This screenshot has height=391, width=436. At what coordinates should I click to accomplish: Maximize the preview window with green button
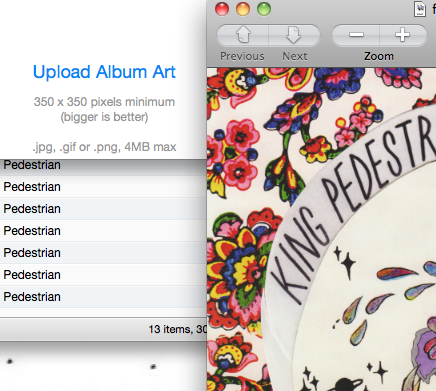(x=264, y=9)
